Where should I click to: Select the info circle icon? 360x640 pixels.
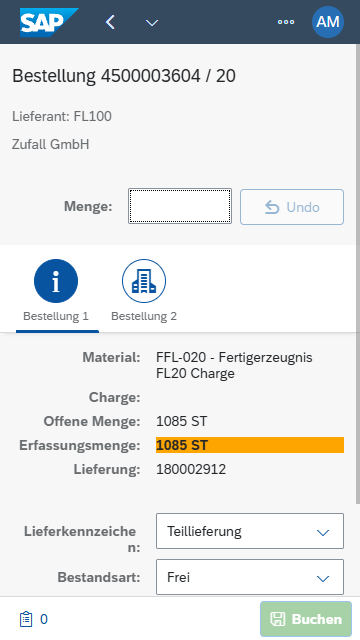click(x=56, y=281)
